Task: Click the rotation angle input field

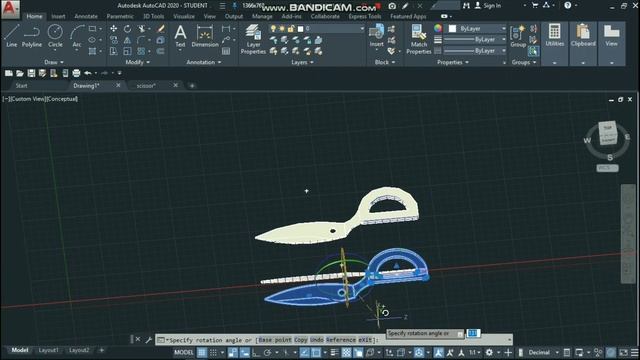Action: pos(473,333)
